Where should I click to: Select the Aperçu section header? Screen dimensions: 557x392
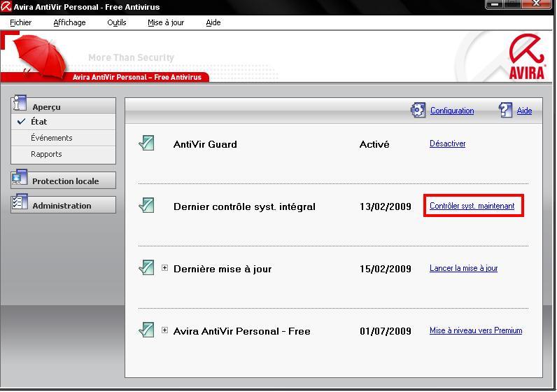pyautogui.click(x=63, y=106)
